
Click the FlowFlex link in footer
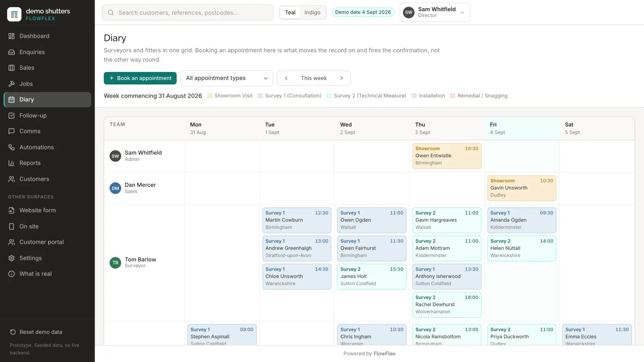pyautogui.click(x=384, y=354)
